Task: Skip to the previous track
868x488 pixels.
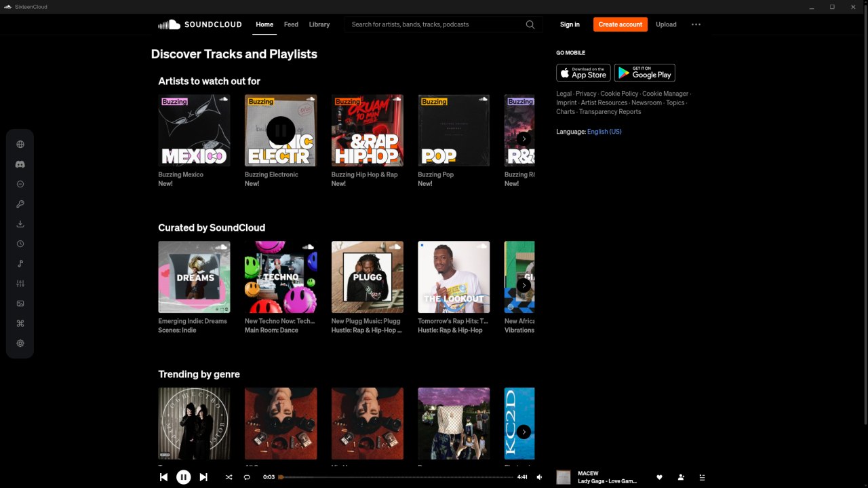Action: (163, 477)
